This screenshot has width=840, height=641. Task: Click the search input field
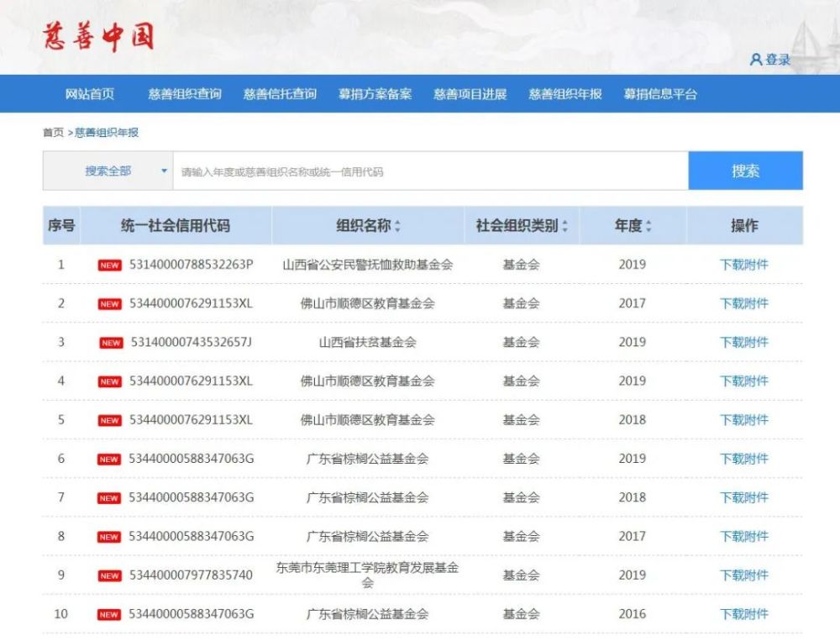tap(420, 170)
